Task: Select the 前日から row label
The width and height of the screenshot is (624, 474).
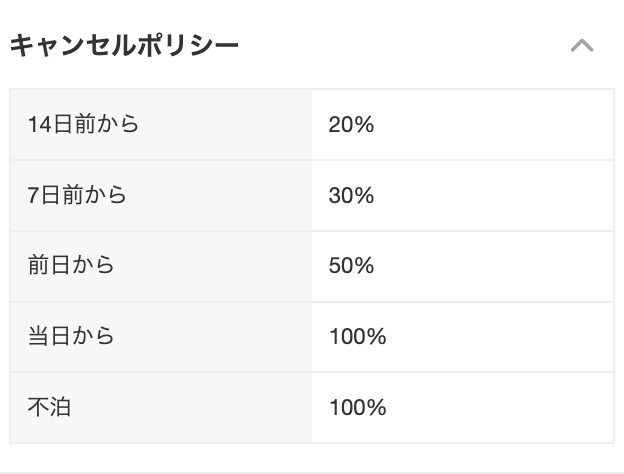Action: pyautogui.click(x=71, y=265)
